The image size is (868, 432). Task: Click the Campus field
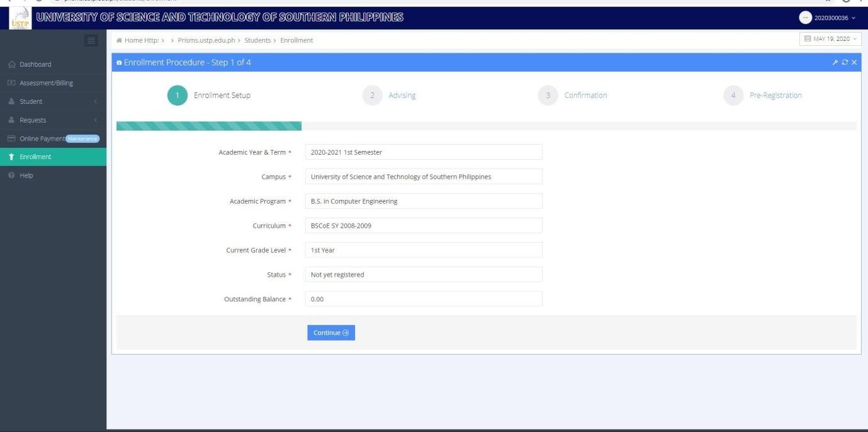tap(424, 177)
